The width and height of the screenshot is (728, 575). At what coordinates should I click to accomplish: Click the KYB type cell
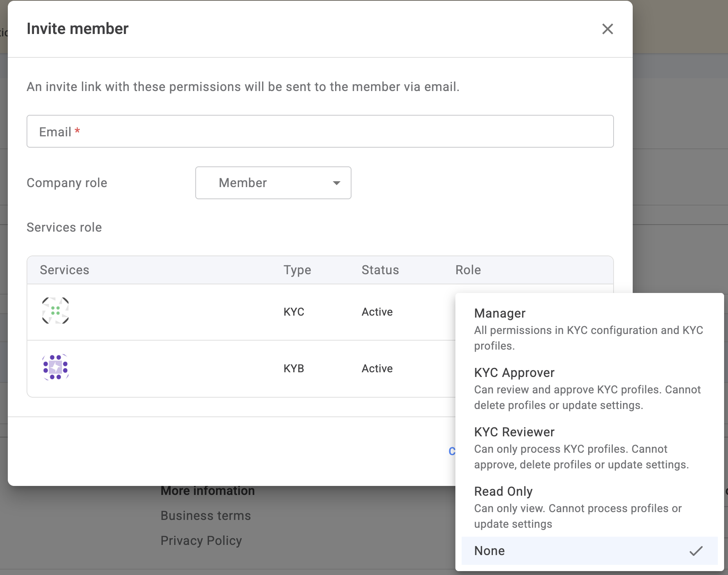pos(294,368)
